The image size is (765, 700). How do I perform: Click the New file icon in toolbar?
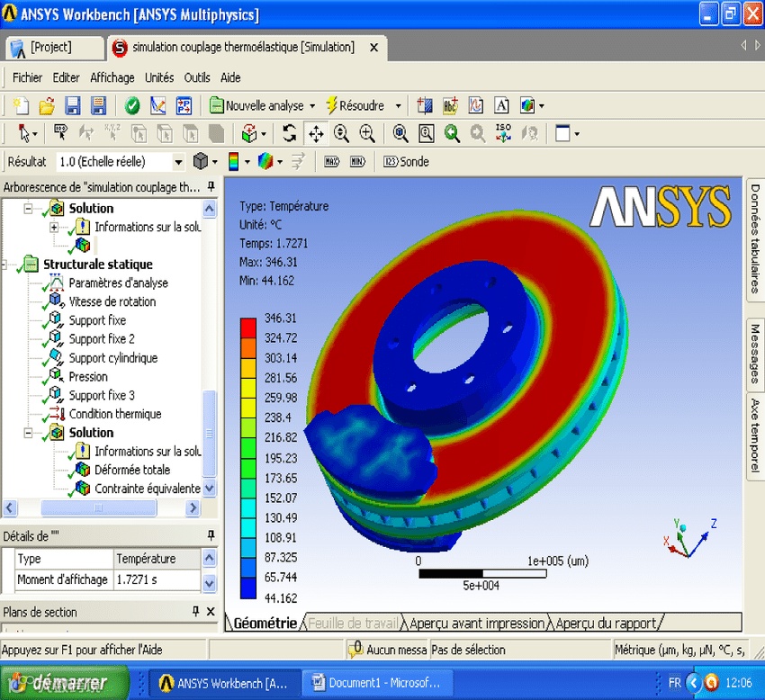(x=21, y=105)
